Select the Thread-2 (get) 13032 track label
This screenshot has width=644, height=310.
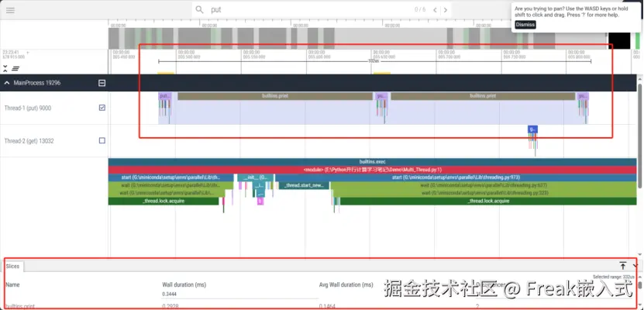tap(29, 141)
